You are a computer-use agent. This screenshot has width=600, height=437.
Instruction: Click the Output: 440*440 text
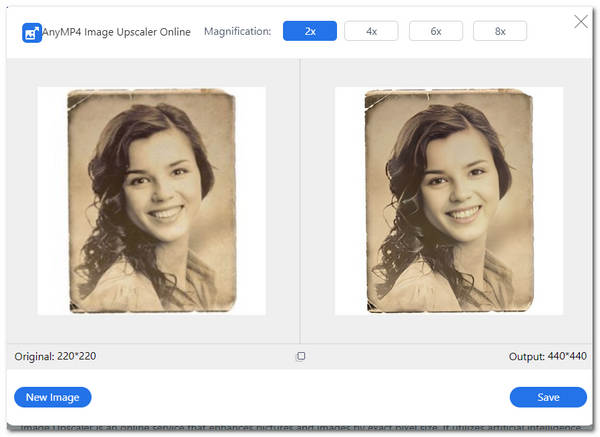click(x=548, y=356)
